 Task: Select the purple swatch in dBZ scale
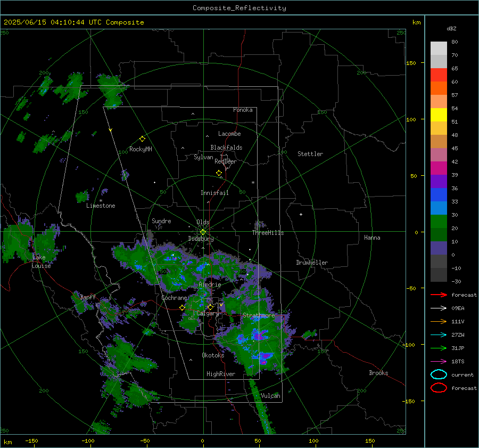click(439, 181)
